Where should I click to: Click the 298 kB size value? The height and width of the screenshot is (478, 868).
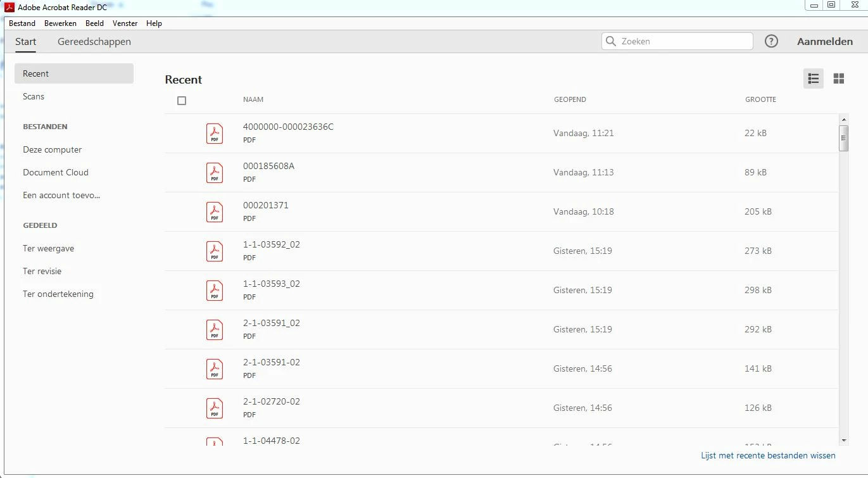pyautogui.click(x=758, y=291)
